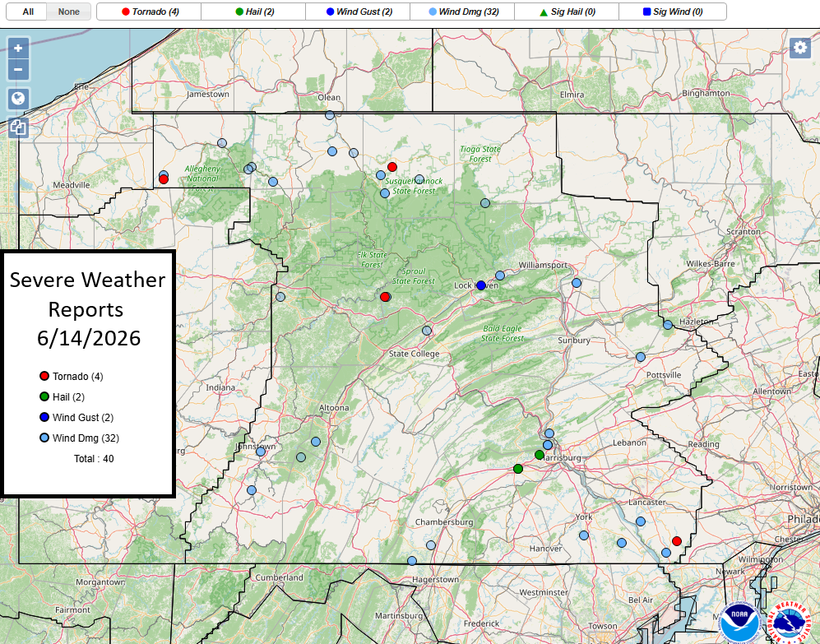
Task: Select All report types
Action: coord(28,12)
